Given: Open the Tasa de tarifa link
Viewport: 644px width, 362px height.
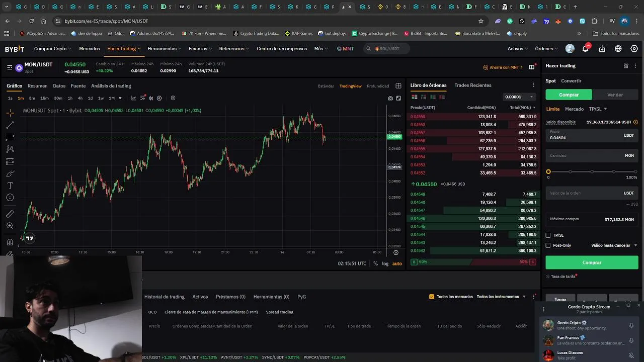Looking at the screenshot, I should (563, 277).
